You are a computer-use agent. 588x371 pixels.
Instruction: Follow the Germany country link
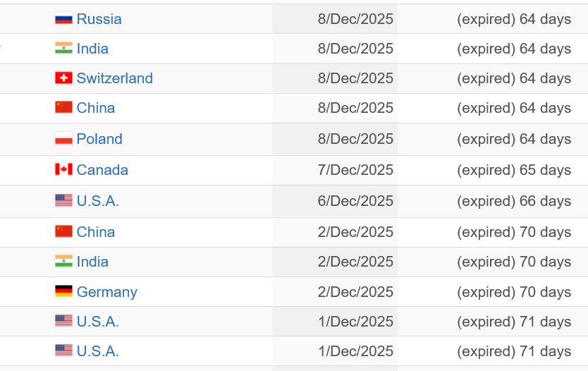(x=106, y=292)
